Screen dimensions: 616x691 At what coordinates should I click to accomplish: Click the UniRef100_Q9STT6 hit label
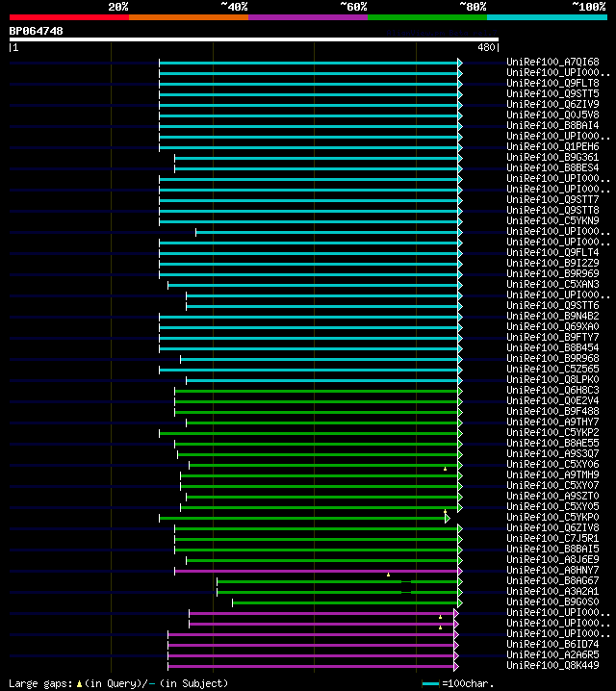tap(552, 305)
